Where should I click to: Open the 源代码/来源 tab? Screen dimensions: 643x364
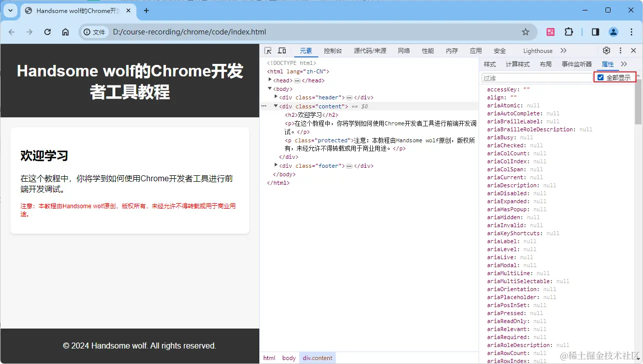click(370, 51)
